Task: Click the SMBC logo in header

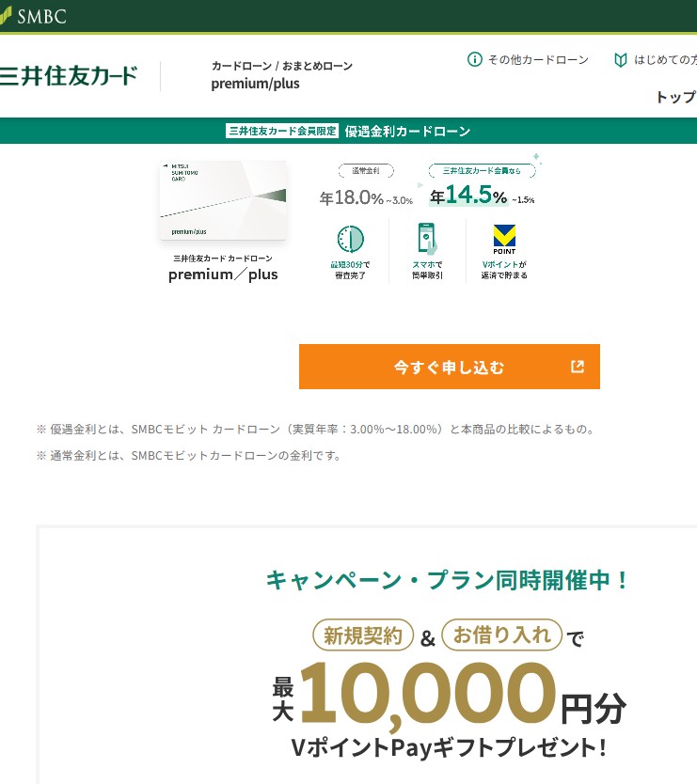Action: pyautogui.click(x=33, y=17)
